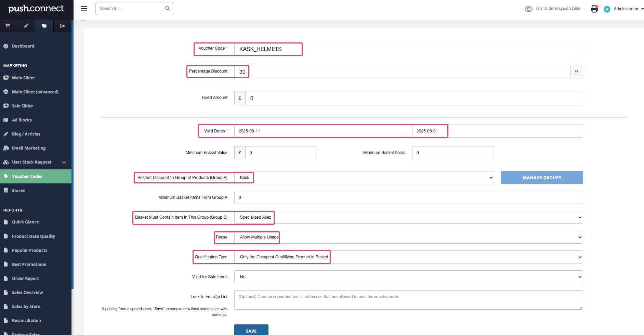
Task: Open the Qualification Type dropdown
Action: click(x=408, y=257)
